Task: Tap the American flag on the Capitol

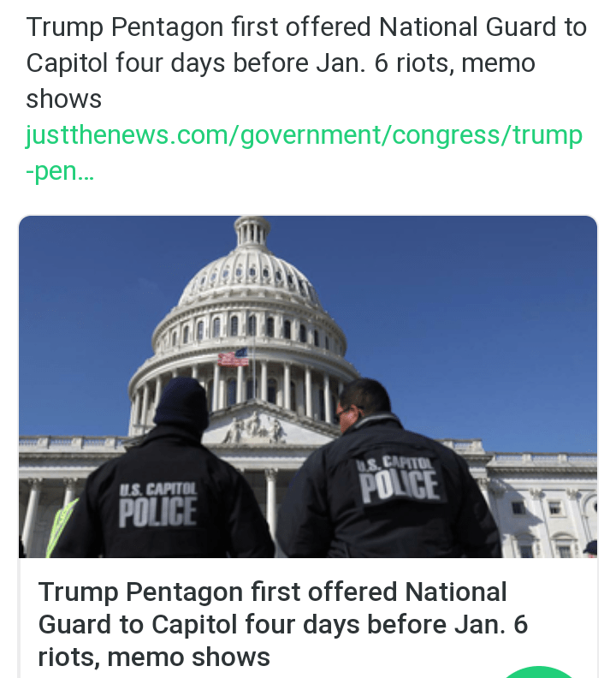Action: [234, 357]
